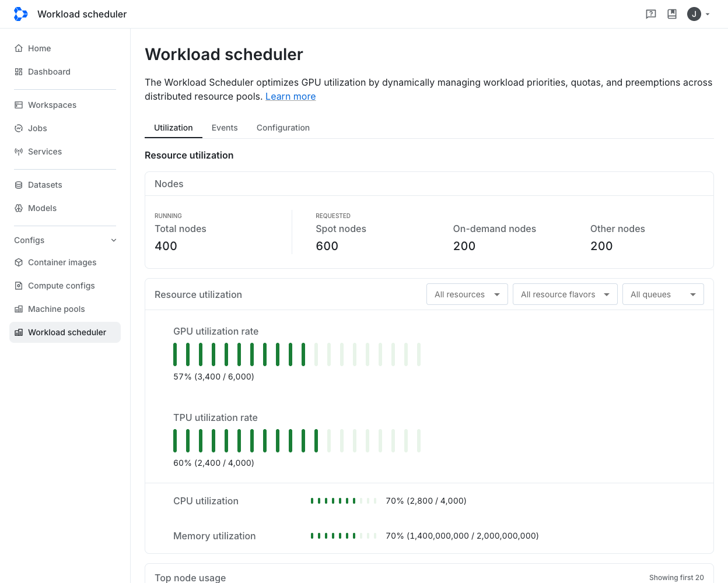728x583 pixels.
Task: Select the Utilization tab
Action: pyautogui.click(x=173, y=128)
